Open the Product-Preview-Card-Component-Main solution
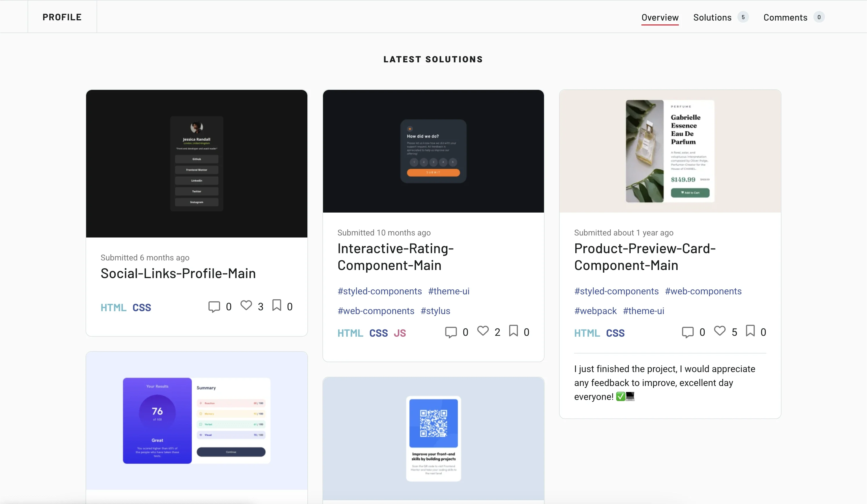 [x=645, y=256]
